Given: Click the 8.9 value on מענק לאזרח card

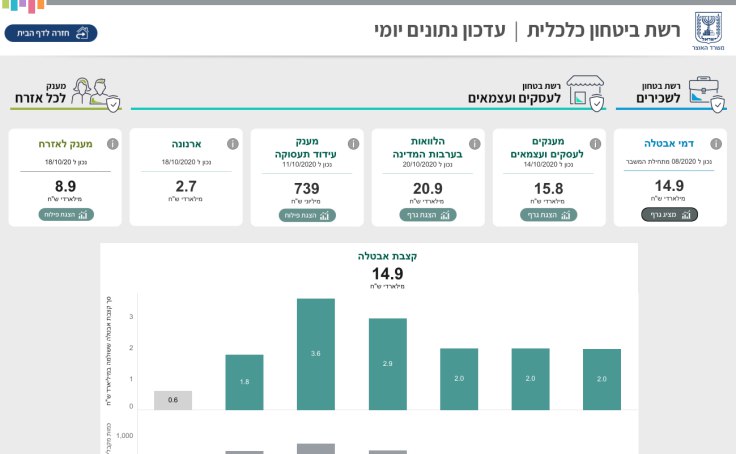Looking at the screenshot, I should click(65, 186).
